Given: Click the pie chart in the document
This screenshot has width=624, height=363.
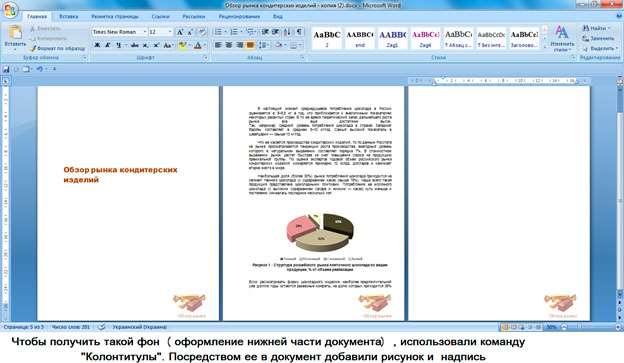Looking at the screenshot, I should tap(320, 232).
